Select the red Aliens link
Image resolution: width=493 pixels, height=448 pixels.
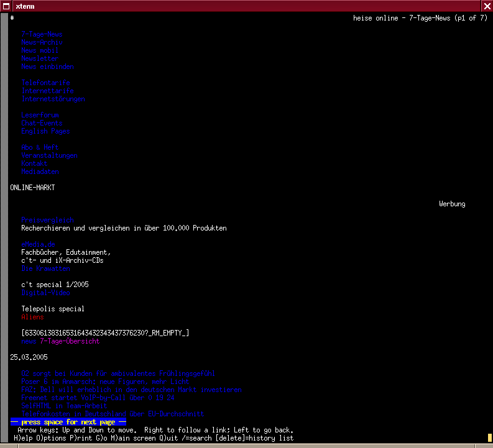(32, 317)
